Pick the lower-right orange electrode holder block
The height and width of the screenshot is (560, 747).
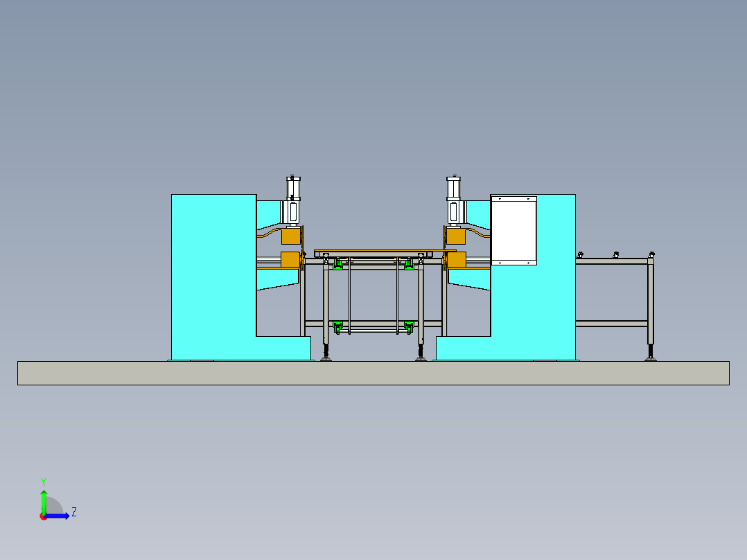[457, 260]
